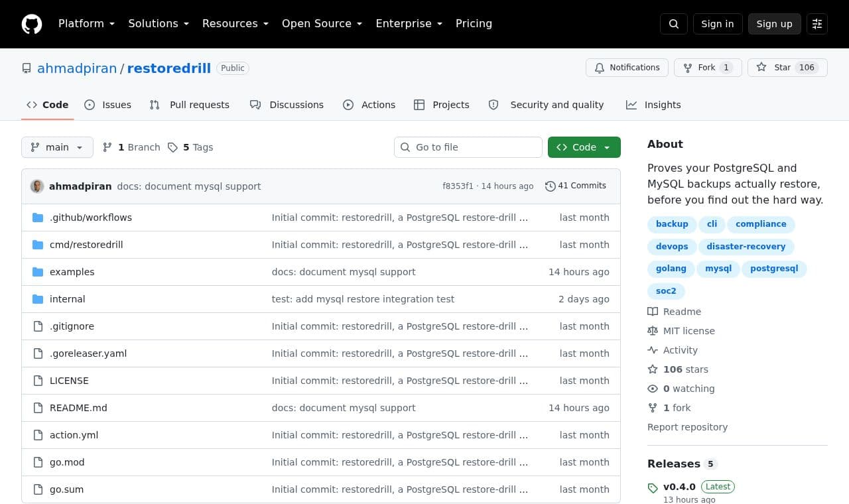Fork the restoredrill repository
The width and height of the screenshot is (849, 504).
(x=708, y=68)
